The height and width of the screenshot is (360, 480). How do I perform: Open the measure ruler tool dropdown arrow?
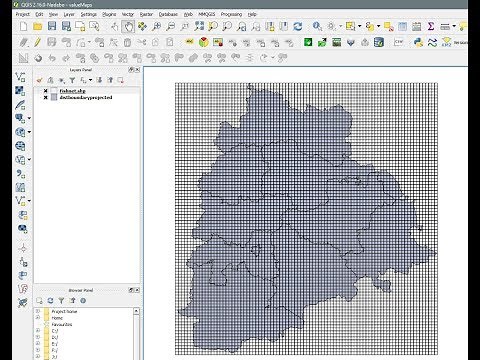[454, 26]
